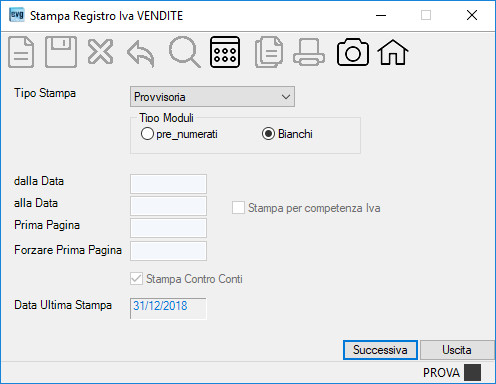Toggle Stampa Contro Conti checkbox
The width and height of the screenshot is (496, 384).
click(136, 279)
